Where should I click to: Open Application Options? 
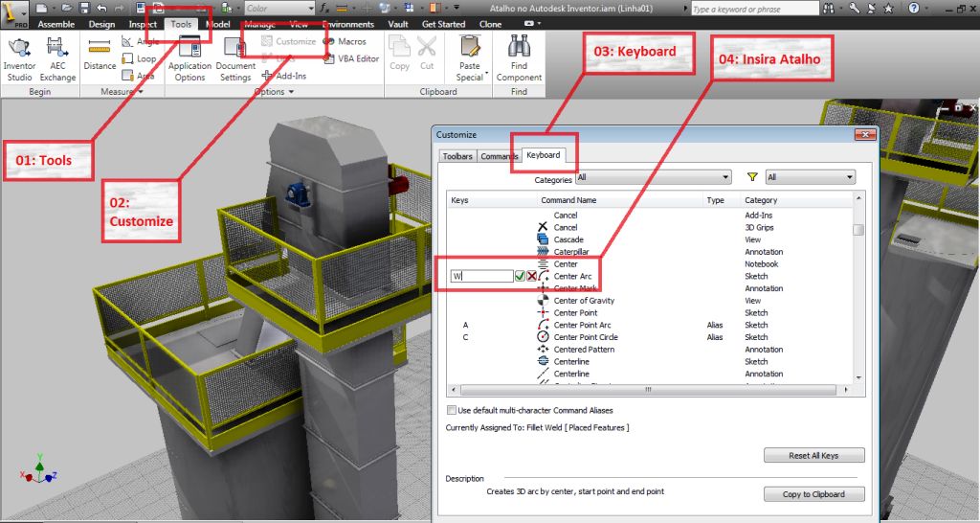189,58
